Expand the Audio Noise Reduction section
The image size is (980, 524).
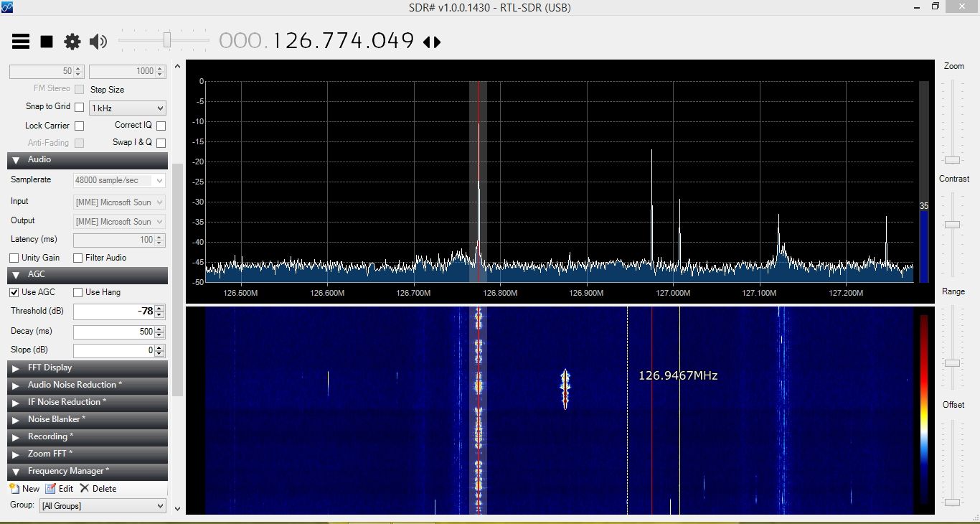(x=88, y=385)
